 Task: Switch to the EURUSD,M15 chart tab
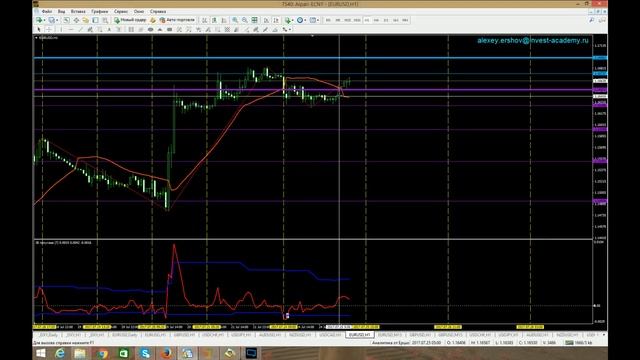point(390,335)
